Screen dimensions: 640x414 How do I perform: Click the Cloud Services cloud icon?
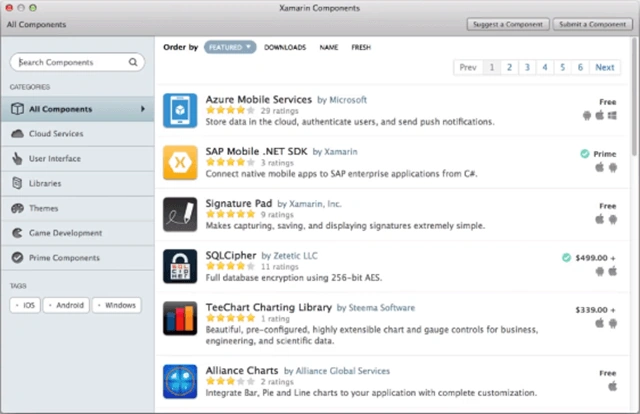[17, 134]
